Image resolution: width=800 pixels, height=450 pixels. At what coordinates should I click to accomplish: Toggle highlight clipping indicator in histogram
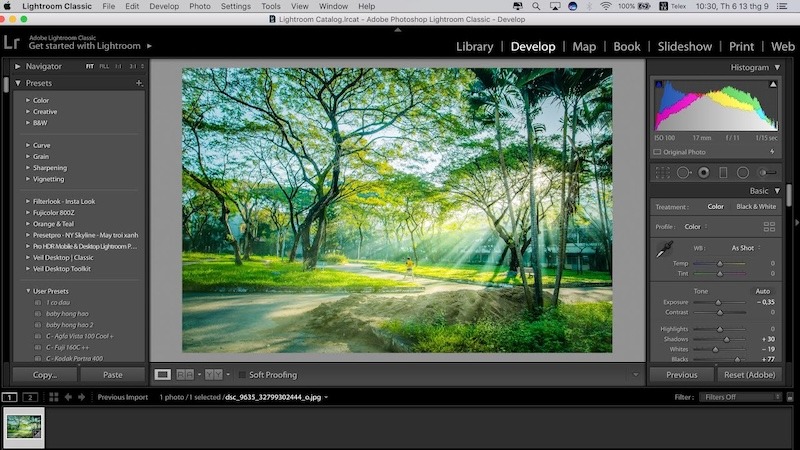(x=773, y=84)
